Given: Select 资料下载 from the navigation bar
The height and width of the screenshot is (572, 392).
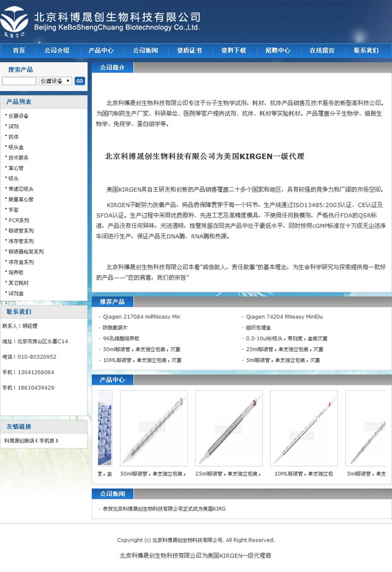Looking at the screenshot, I should [233, 51].
